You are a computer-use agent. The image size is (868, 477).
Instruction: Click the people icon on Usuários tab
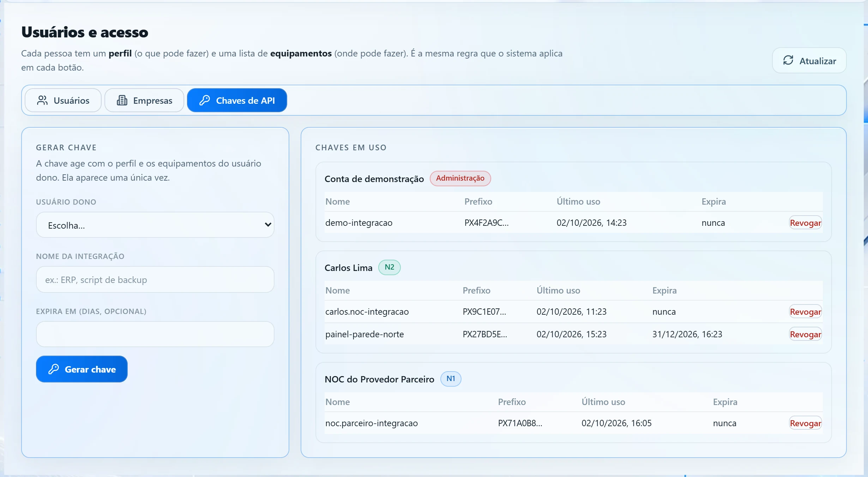(42, 101)
